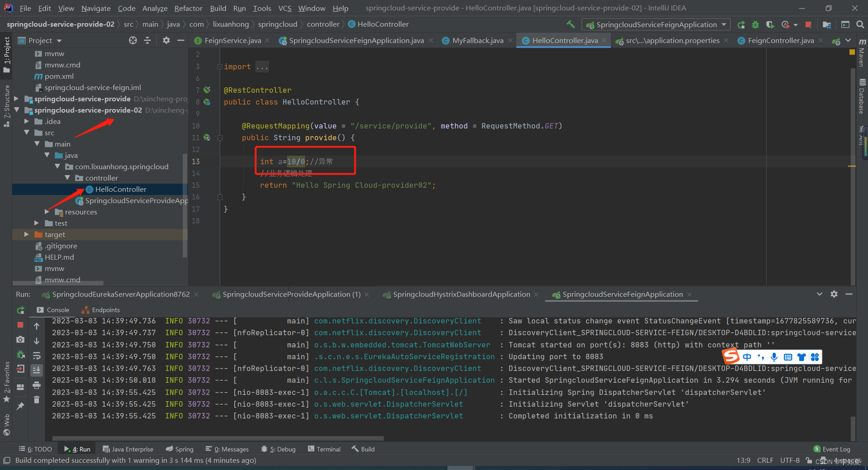Image resolution: width=868 pixels, height=470 pixels.
Task: Collapse the springcloud-service-provide-02 module
Action: [17, 110]
